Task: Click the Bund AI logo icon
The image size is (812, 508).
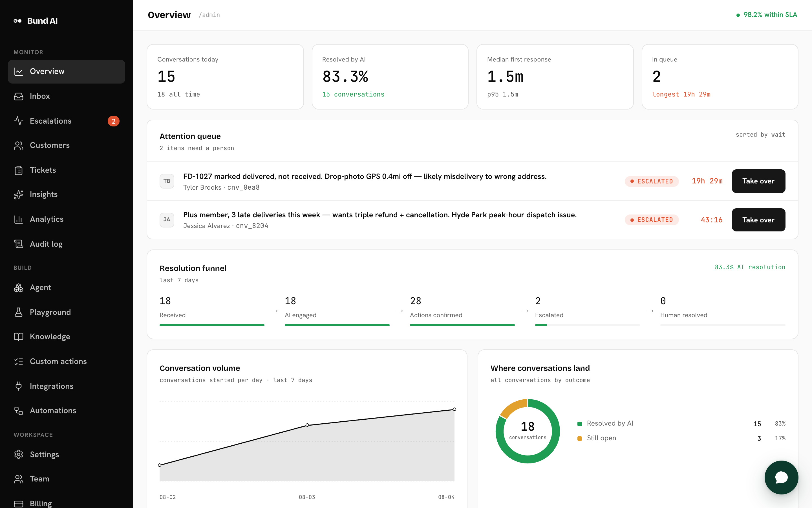Action: [x=17, y=21]
